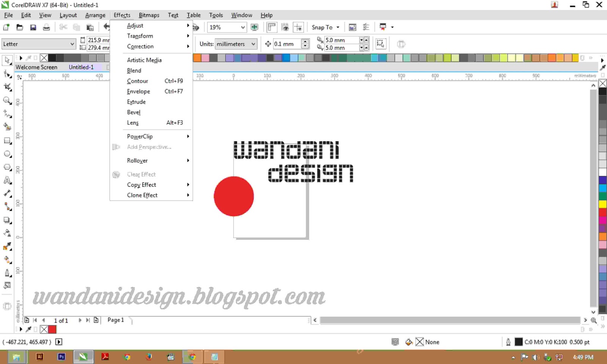This screenshot has width=607, height=364.
Task: Save the document with the floppy icon
Action: coord(33,27)
